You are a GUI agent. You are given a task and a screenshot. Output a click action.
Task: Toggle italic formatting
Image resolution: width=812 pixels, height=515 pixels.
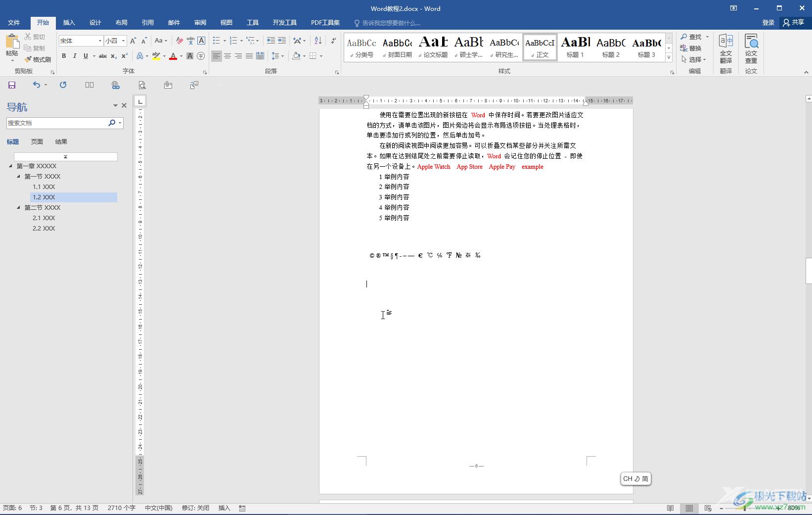(x=75, y=56)
